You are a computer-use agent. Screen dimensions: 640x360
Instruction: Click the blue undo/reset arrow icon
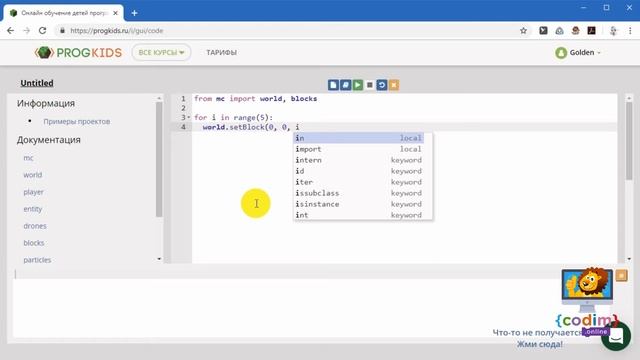pyautogui.click(x=382, y=85)
